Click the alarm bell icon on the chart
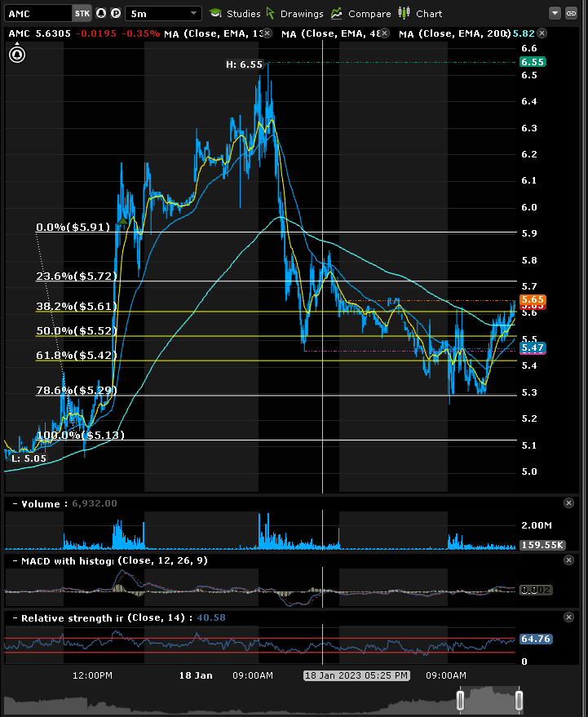Viewport: 588px width, 717px height. pos(17,55)
